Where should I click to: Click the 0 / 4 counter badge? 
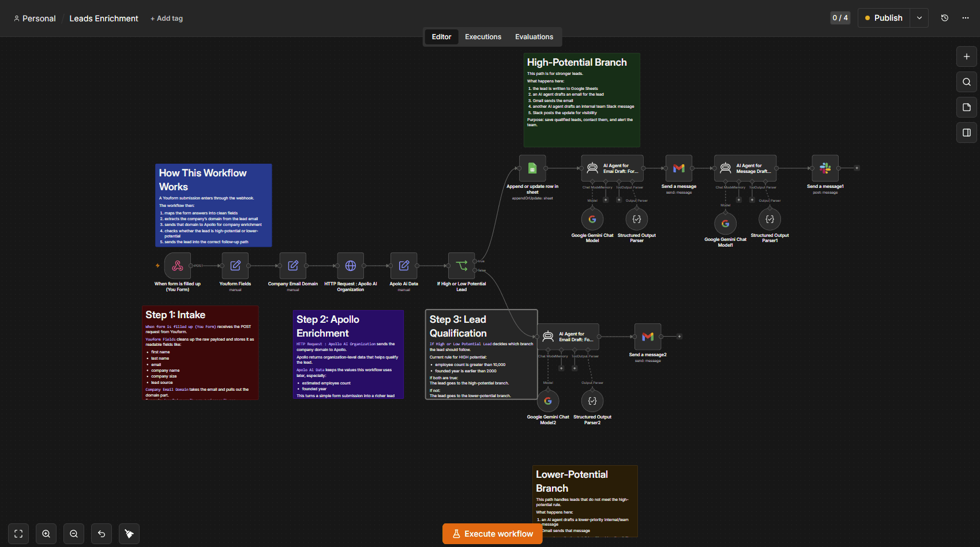[840, 18]
